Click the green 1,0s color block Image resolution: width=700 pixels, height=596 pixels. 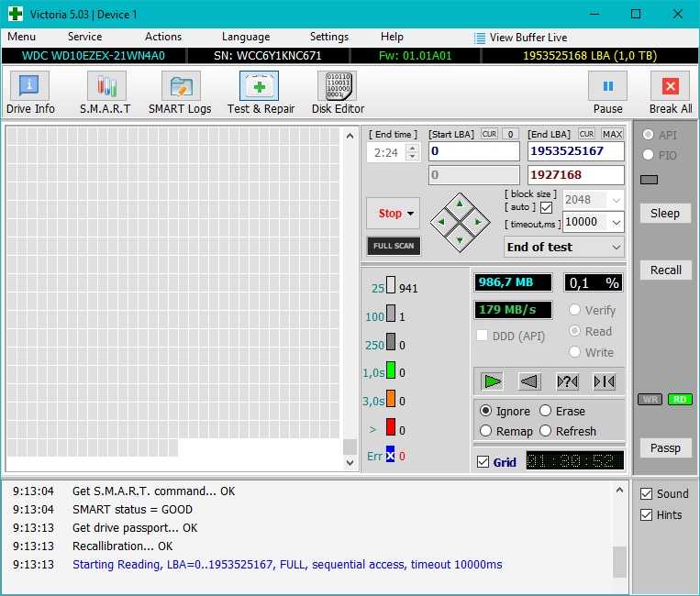[391, 370]
